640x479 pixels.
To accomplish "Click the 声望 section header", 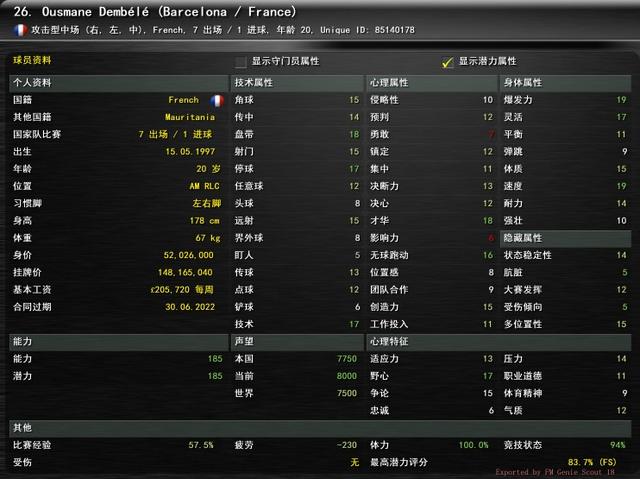I will pyautogui.click(x=297, y=342).
